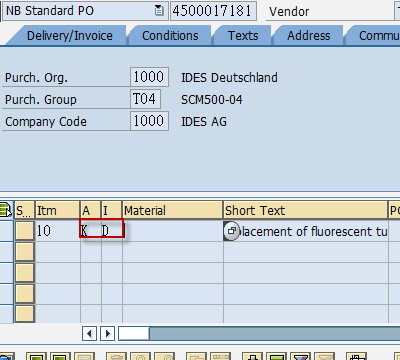This screenshot has width=400, height=360.
Task: Select the row selector for item 10
Action: 24,231
